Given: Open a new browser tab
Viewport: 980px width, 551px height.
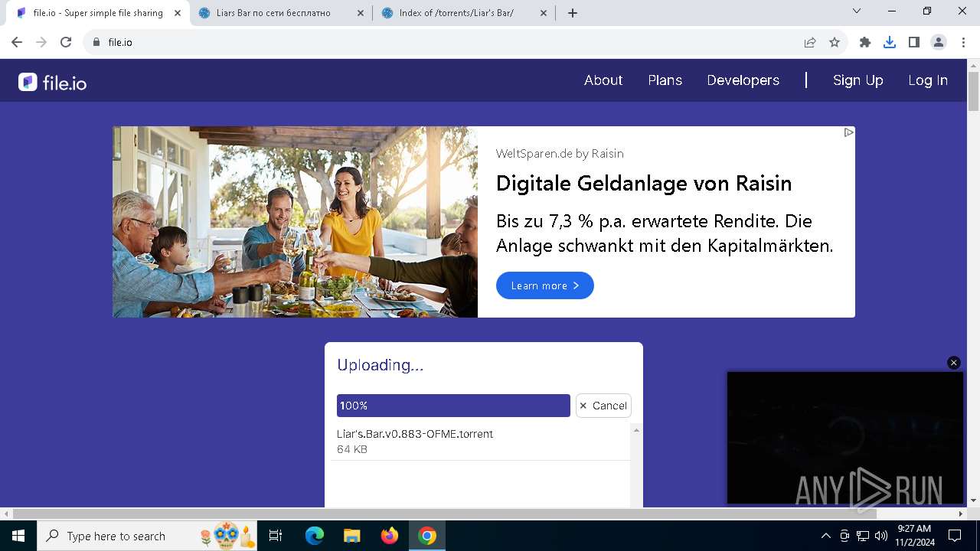Looking at the screenshot, I should [x=573, y=13].
